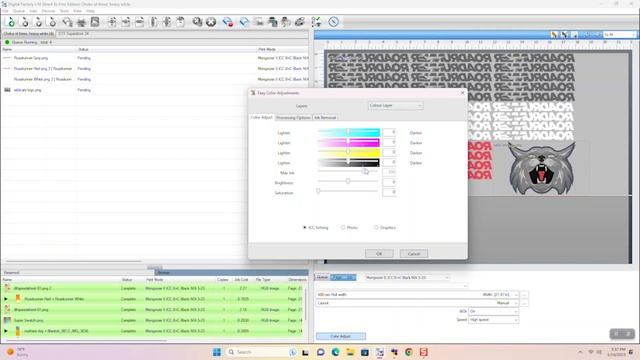640x360 pixels.
Task: Click the printer icon in main toolbar
Action: 81,22
